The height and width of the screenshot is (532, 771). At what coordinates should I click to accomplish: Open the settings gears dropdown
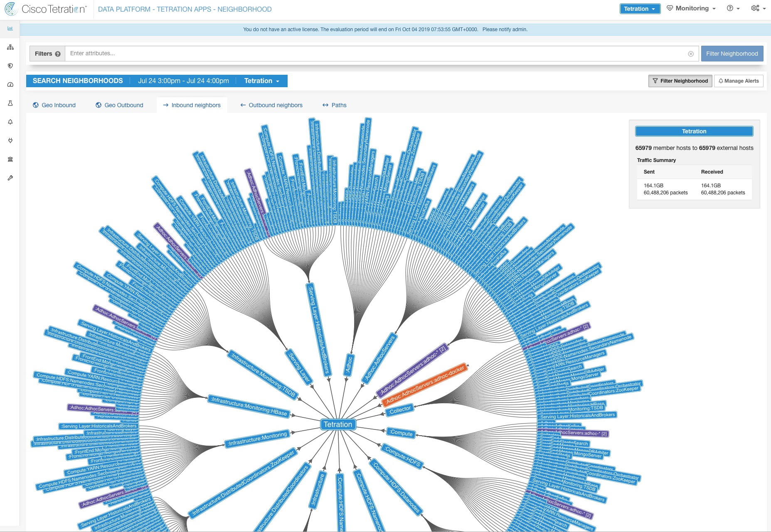click(x=758, y=8)
